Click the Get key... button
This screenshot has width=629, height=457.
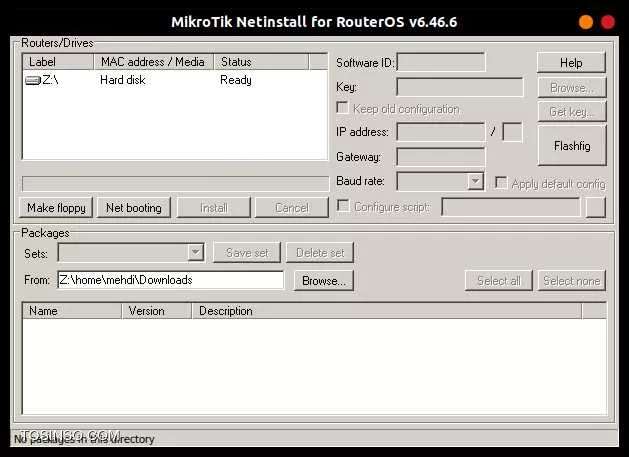point(572,112)
